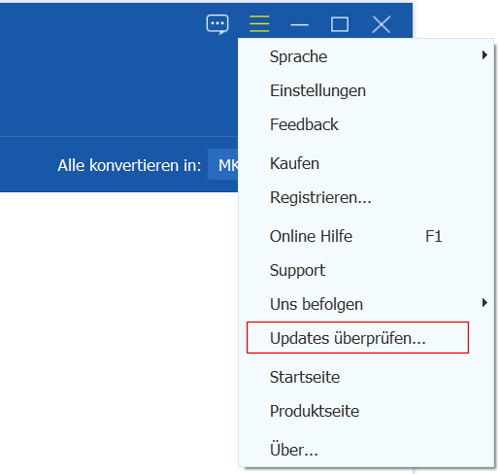Viewport: 500px width, 474px height.
Task: Select the Kaufen menu entry
Action: click(x=366, y=163)
